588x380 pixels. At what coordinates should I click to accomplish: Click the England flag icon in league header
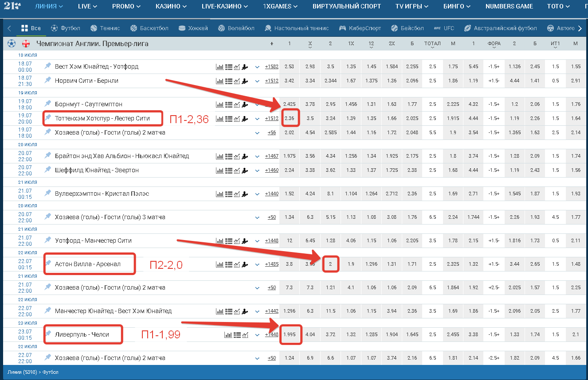[26, 44]
